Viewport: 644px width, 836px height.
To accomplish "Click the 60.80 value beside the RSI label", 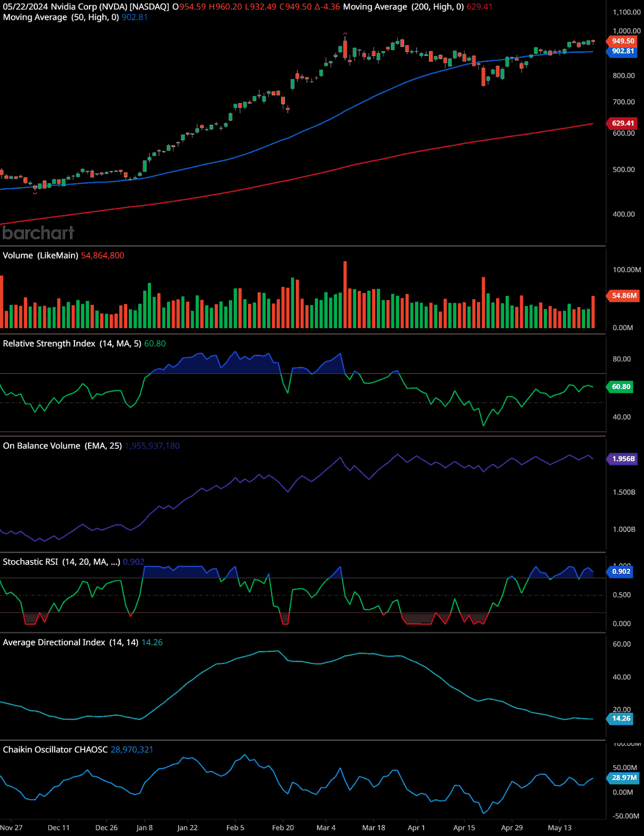I will coord(155,344).
